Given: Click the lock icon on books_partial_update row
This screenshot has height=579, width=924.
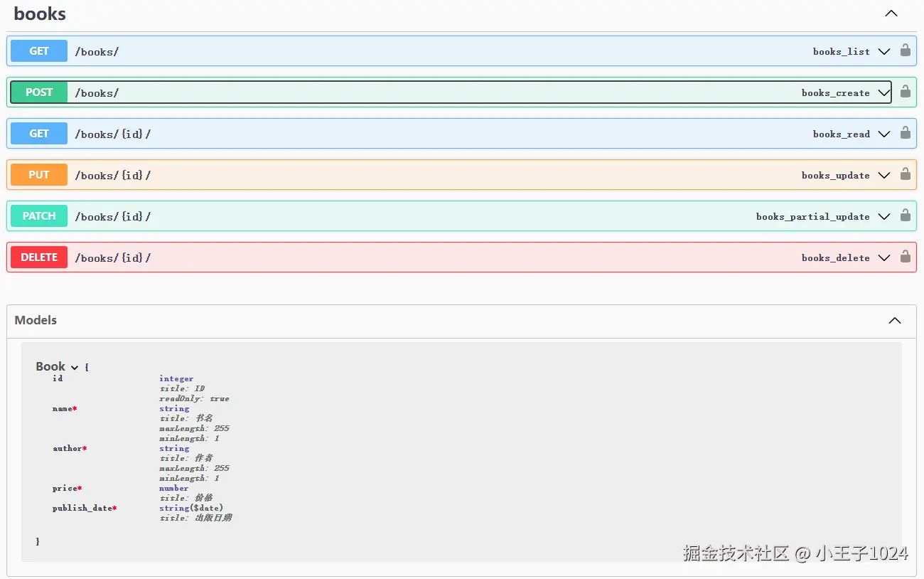Looking at the screenshot, I should coord(905,216).
